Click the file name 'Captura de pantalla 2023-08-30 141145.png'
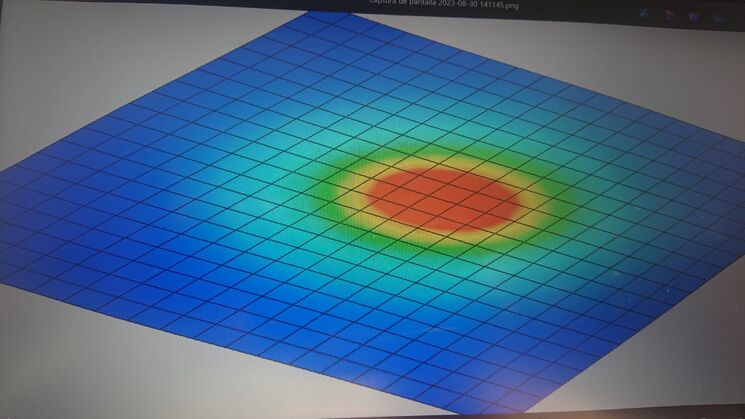 click(444, 4)
